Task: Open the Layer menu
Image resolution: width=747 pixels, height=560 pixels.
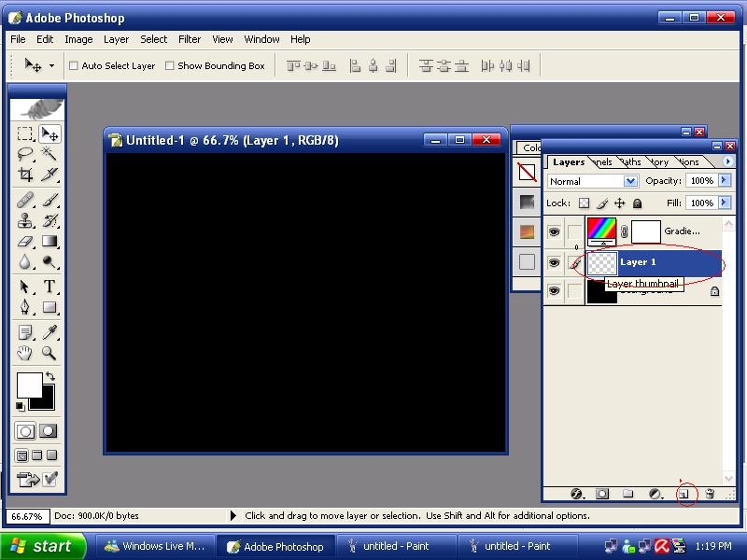Action: 116,39
